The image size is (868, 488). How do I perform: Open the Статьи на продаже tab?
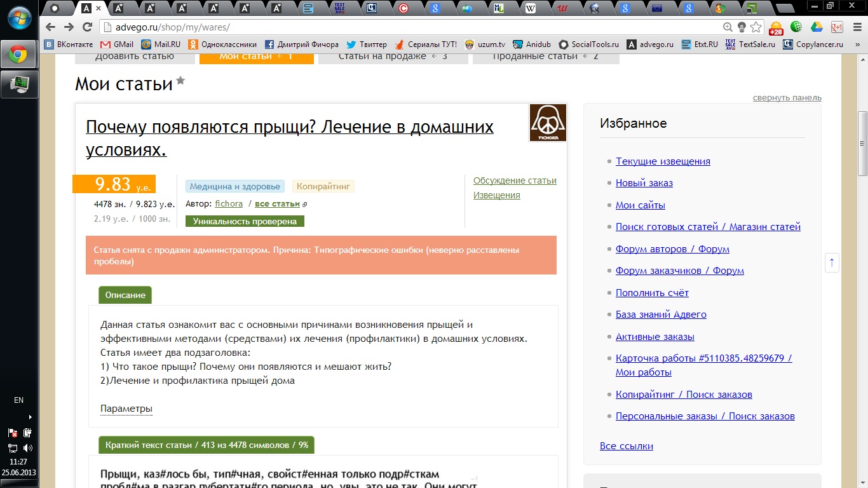(393, 57)
